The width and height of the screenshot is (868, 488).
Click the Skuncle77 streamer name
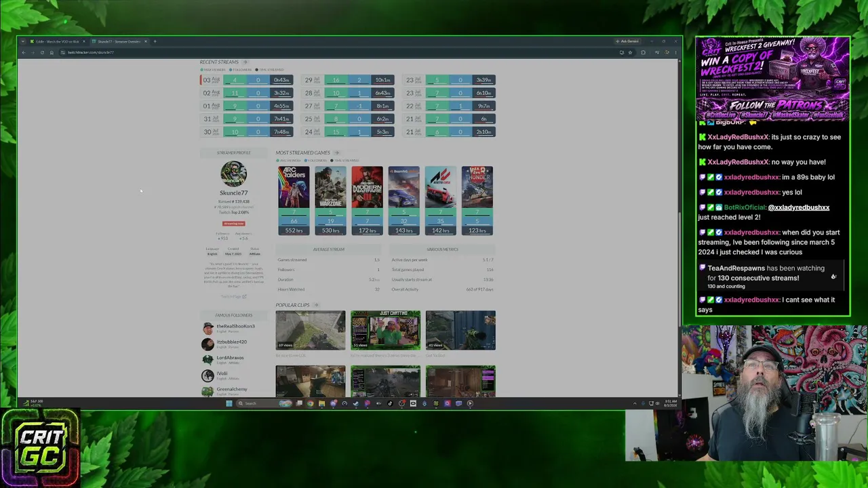point(233,192)
